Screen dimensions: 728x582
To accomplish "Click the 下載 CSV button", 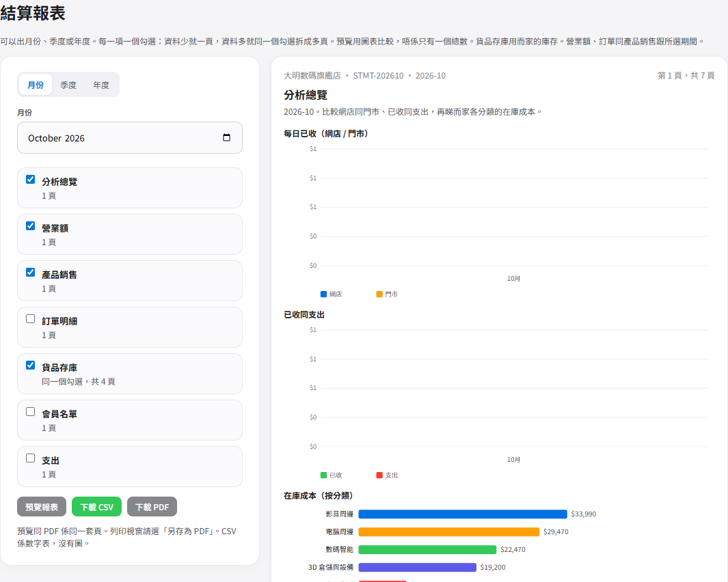I will coord(96,507).
